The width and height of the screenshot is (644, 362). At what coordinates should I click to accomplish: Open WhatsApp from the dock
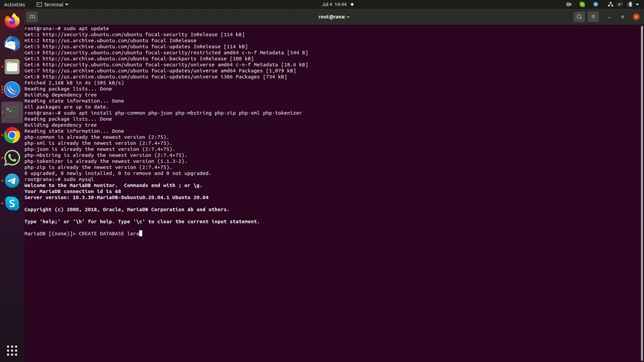click(x=12, y=158)
